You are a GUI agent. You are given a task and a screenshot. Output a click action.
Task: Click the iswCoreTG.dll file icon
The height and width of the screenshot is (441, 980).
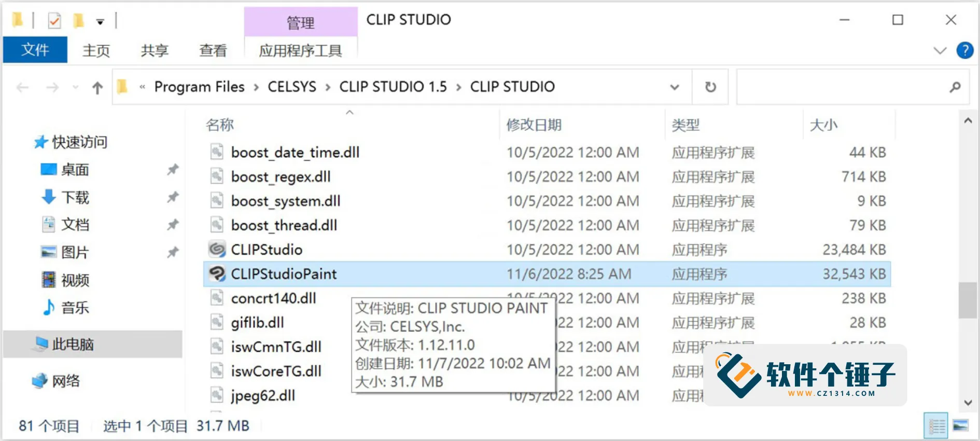[x=217, y=371]
